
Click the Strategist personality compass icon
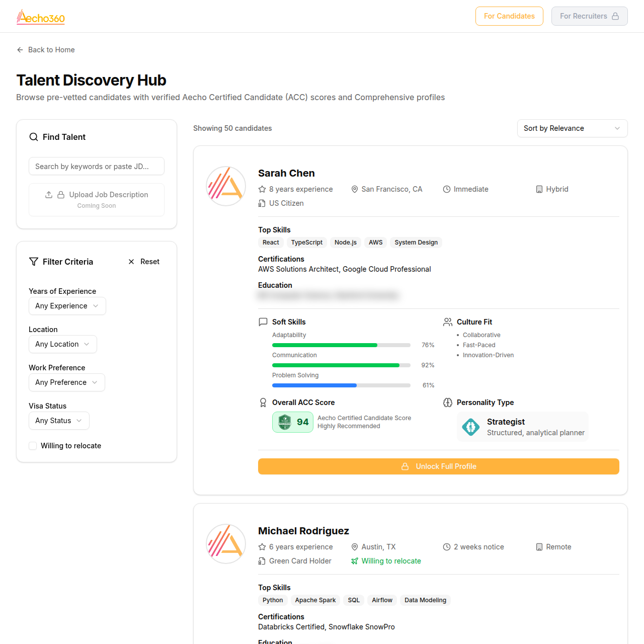pos(471,427)
